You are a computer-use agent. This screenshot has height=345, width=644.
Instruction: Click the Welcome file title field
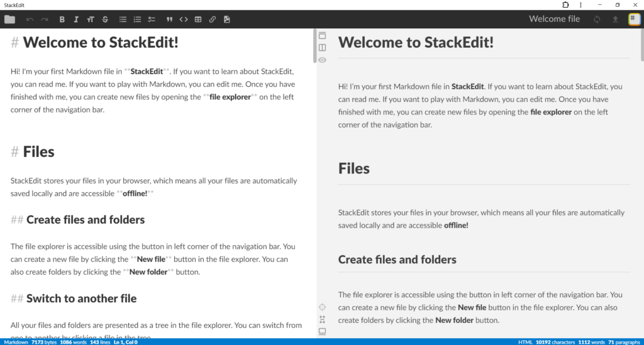554,19
